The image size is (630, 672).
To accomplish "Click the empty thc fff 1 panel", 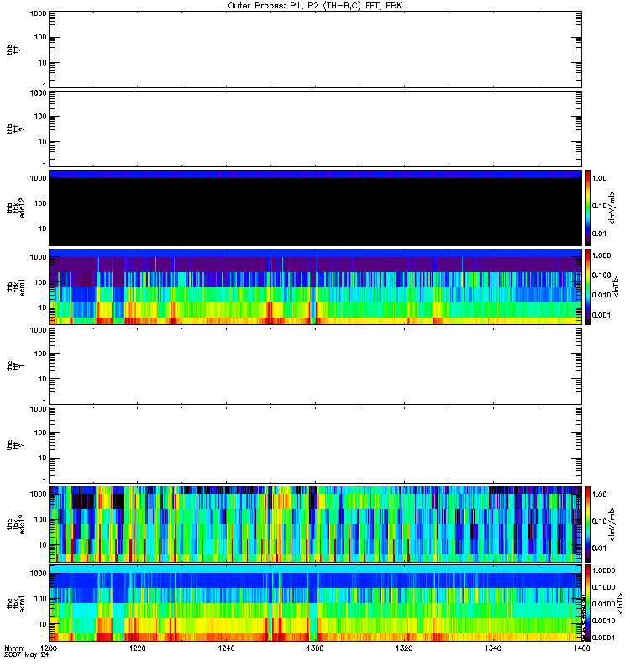I will (315, 365).
